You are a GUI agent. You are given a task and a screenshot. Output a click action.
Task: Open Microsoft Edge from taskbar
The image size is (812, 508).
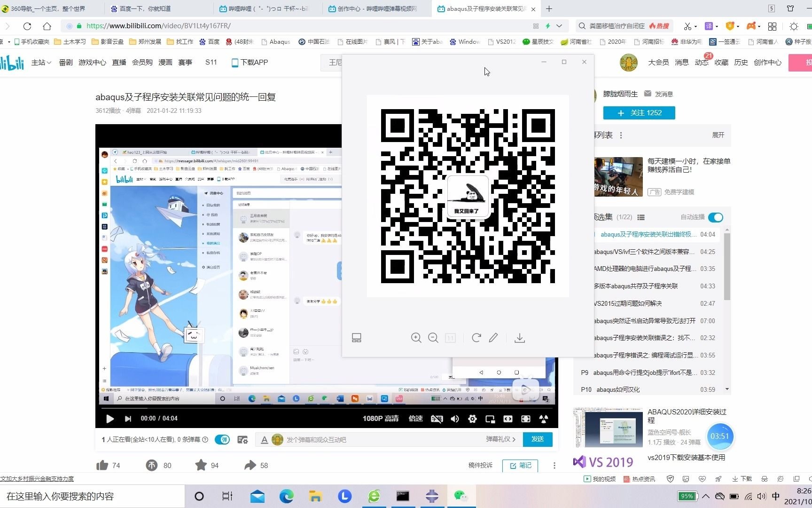point(286,496)
